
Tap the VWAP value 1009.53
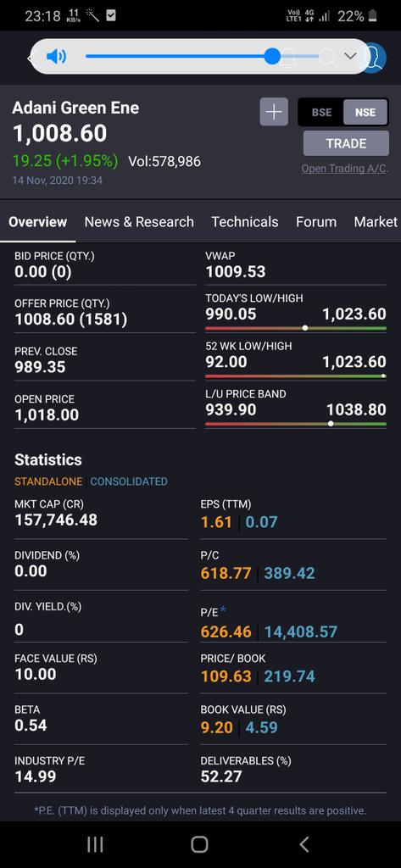click(236, 272)
